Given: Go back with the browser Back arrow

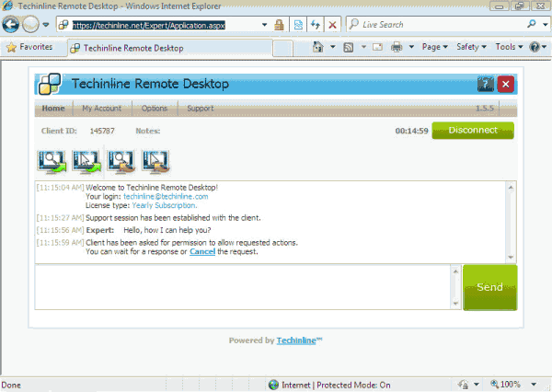Looking at the screenshot, I should (10, 25).
